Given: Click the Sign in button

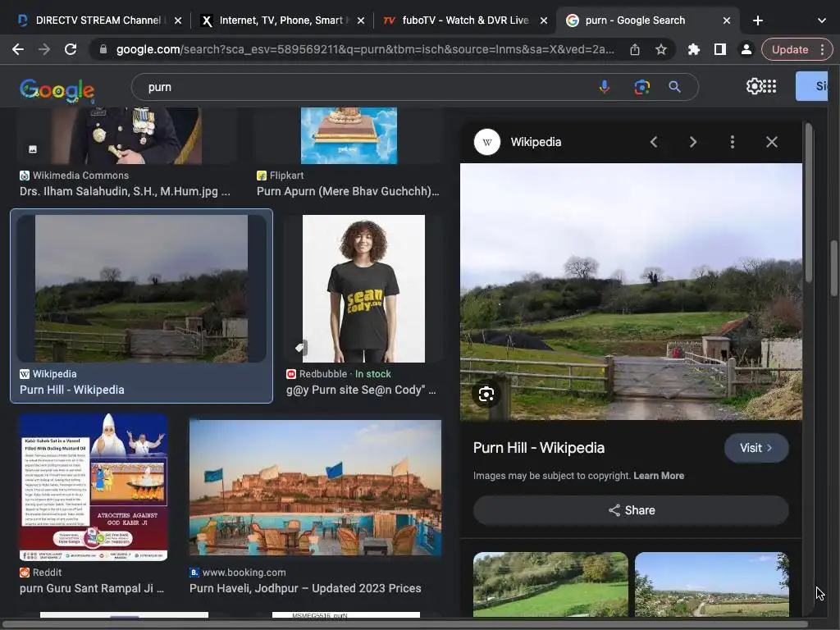Looking at the screenshot, I should 812,86.
